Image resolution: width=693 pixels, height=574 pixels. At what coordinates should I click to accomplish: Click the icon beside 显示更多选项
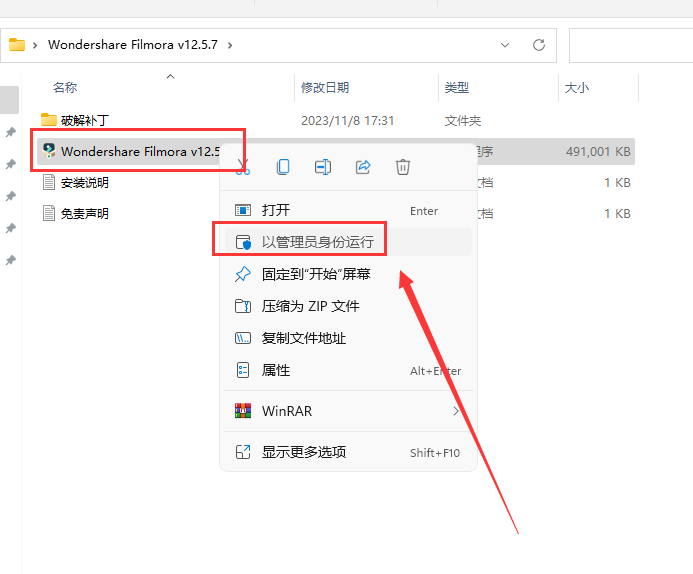[243, 452]
